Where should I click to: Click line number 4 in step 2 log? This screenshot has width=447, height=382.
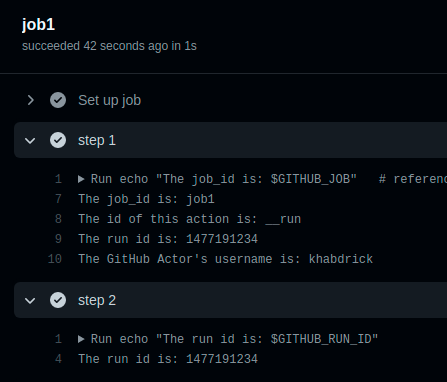coord(58,359)
